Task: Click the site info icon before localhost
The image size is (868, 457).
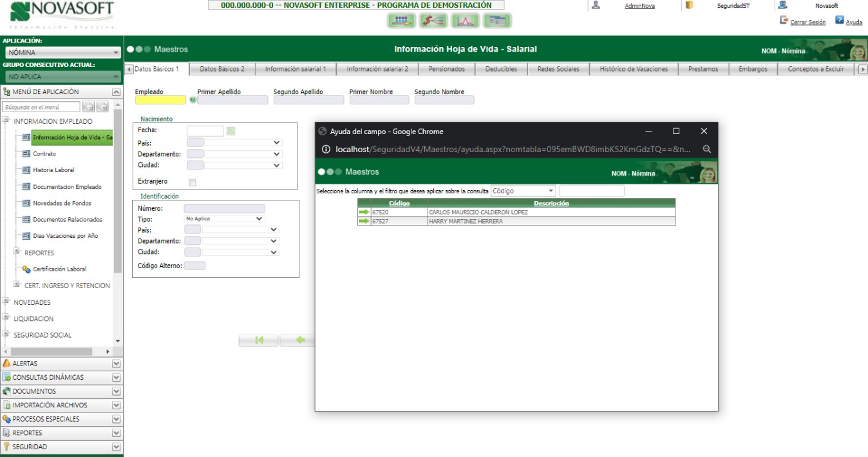Action: (326, 149)
